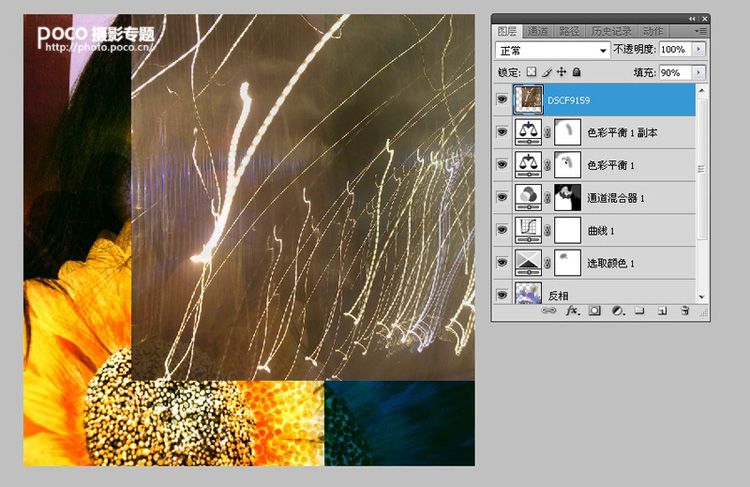Open layer style fx menu
This screenshot has height=487, width=750.
coord(573,310)
